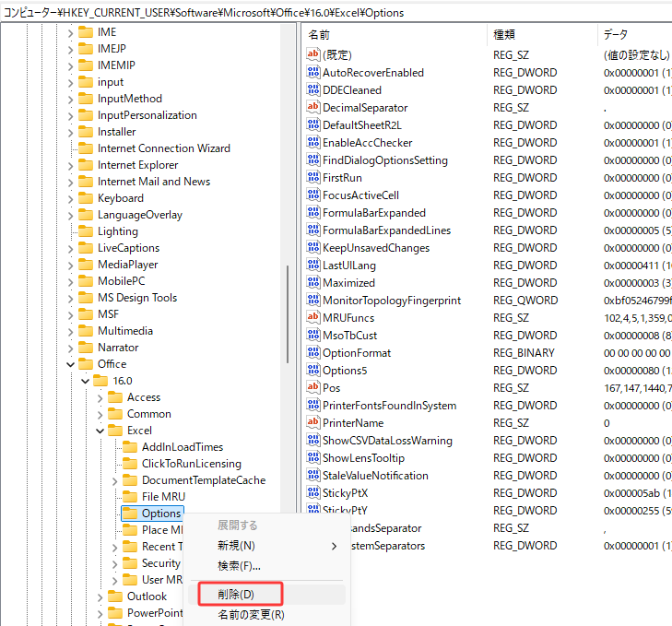Image resolution: width=672 pixels, height=626 pixels.
Task: Expand the IME key
Action: pyautogui.click(x=71, y=33)
